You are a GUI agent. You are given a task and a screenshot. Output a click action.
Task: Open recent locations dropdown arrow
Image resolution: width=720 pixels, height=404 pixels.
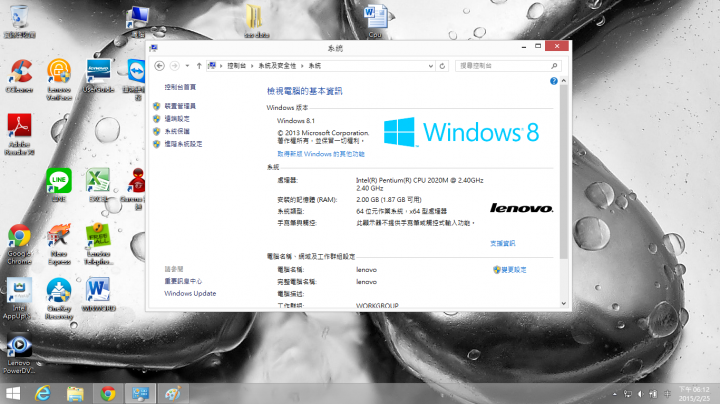(x=187, y=66)
